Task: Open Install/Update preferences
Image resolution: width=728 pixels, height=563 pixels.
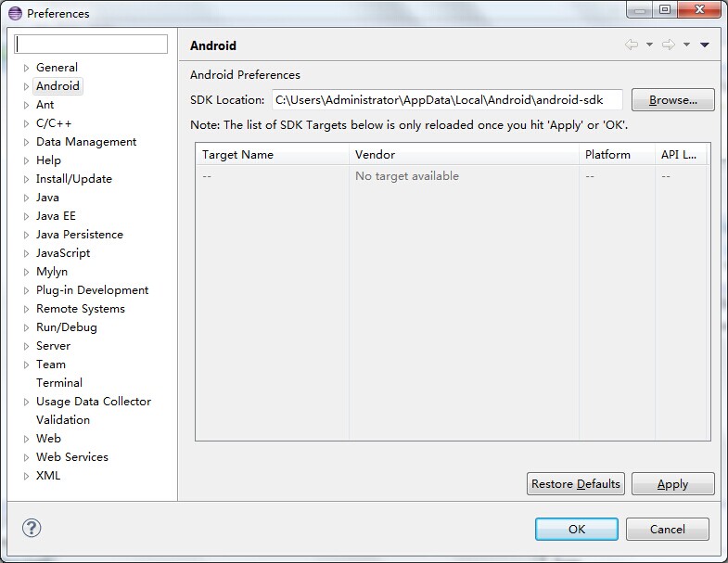Action: click(x=74, y=179)
